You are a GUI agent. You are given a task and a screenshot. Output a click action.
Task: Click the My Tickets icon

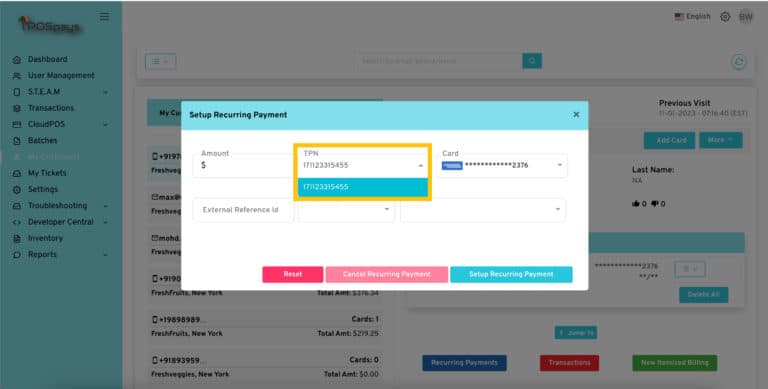point(17,173)
